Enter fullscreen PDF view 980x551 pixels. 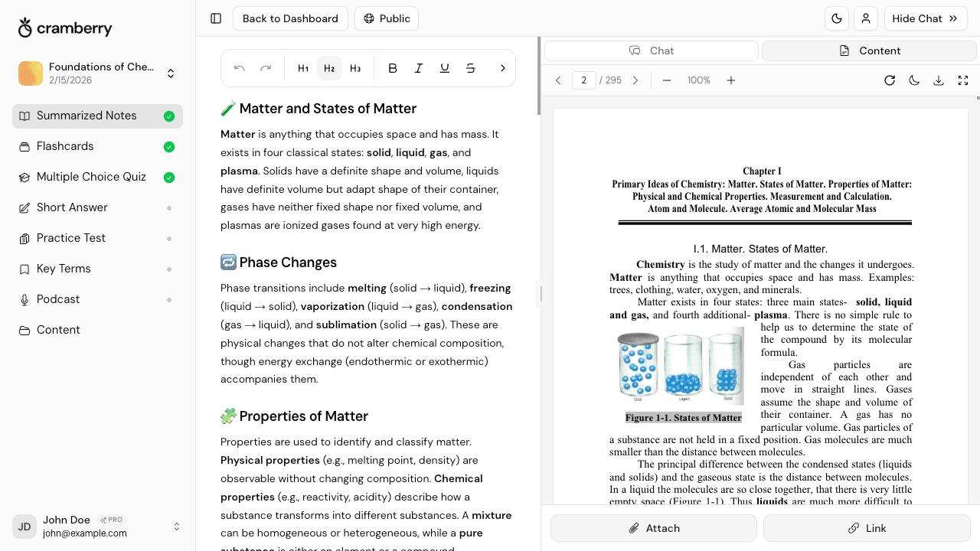pyautogui.click(x=963, y=80)
